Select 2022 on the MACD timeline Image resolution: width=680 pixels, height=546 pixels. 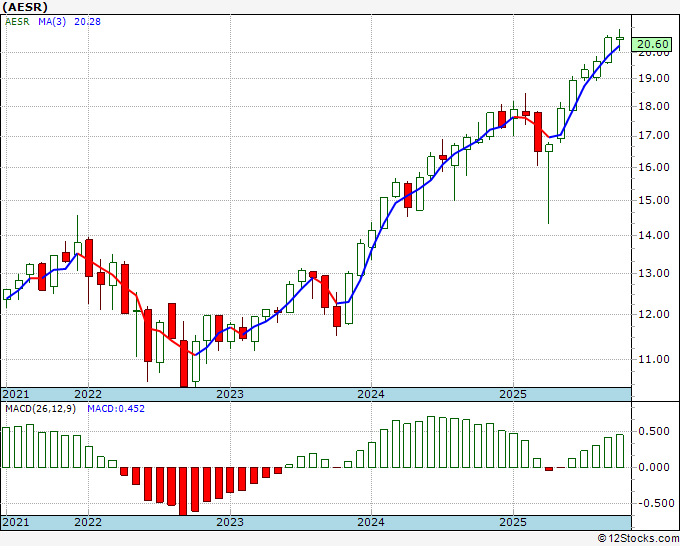88,522
